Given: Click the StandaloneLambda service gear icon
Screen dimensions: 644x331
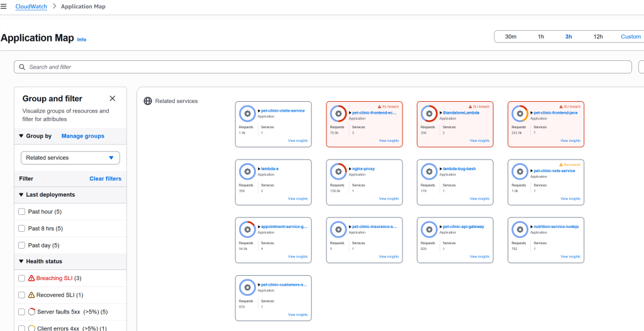Looking at the screenshot, I should pos(430,114).
